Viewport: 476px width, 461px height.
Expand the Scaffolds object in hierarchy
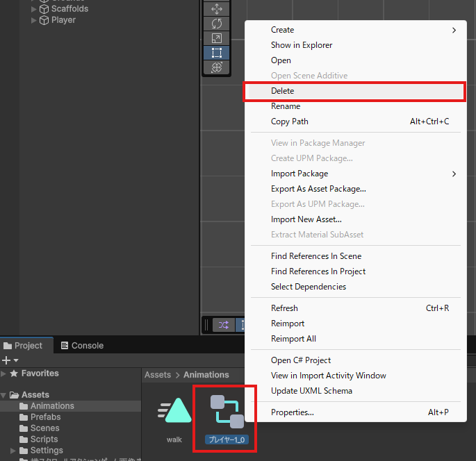(x=33, y=9)
